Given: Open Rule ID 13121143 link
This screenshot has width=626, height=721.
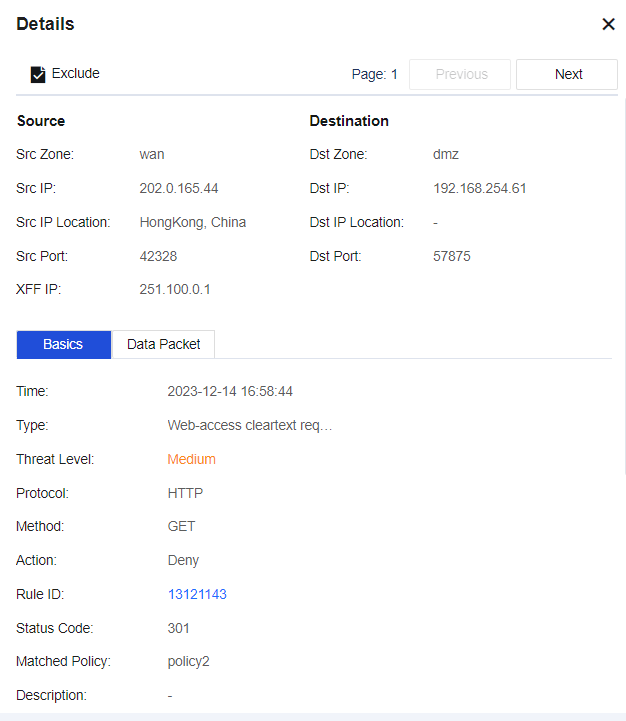Looking at the screenshot, I should [197, 594].
